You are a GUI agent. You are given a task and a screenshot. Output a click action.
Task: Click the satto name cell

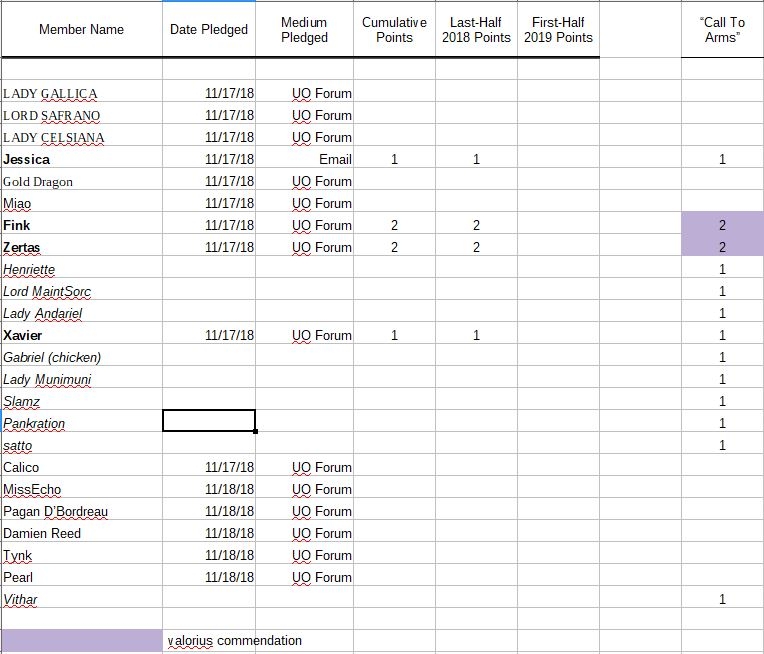(81, 443)
